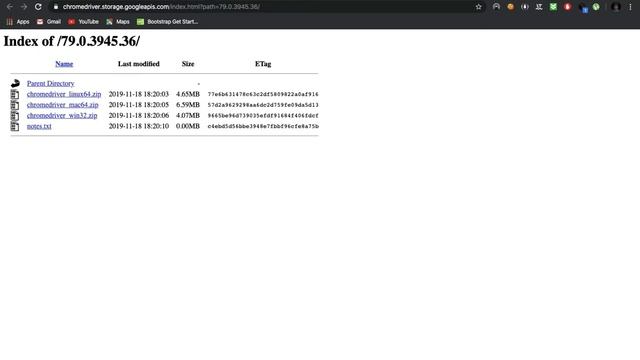The width and height of the screenshot is (640, 360).
Task: Open the parentheses-shaped extension icon
Action: coord(525,7)
